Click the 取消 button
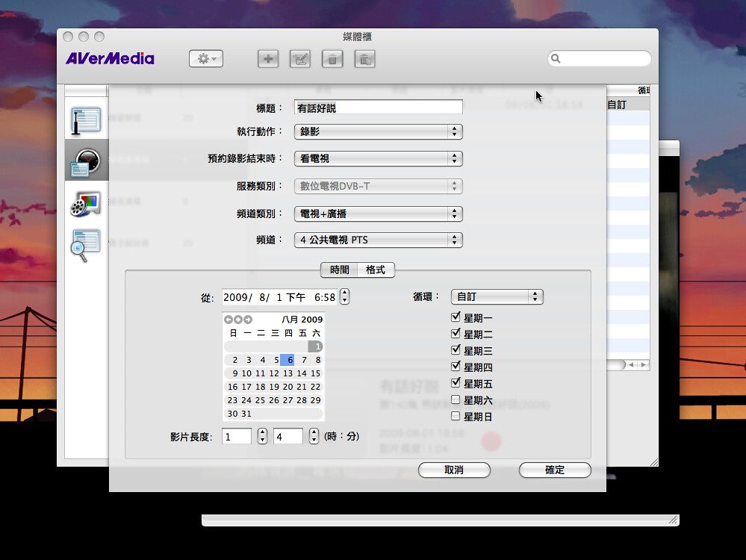This screenshot has height=560, width=746. [x=454, y=470]
